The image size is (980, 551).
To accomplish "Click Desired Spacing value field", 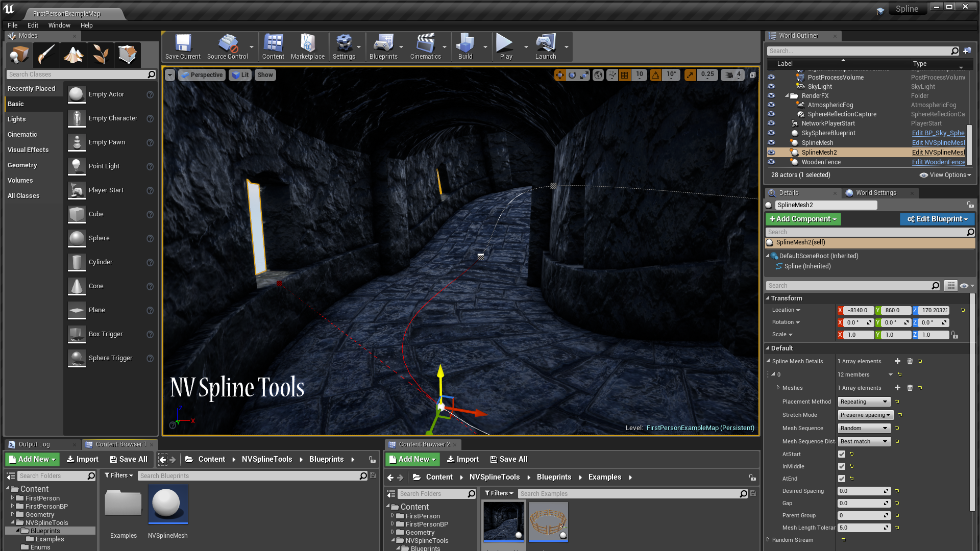I will 864,491.
